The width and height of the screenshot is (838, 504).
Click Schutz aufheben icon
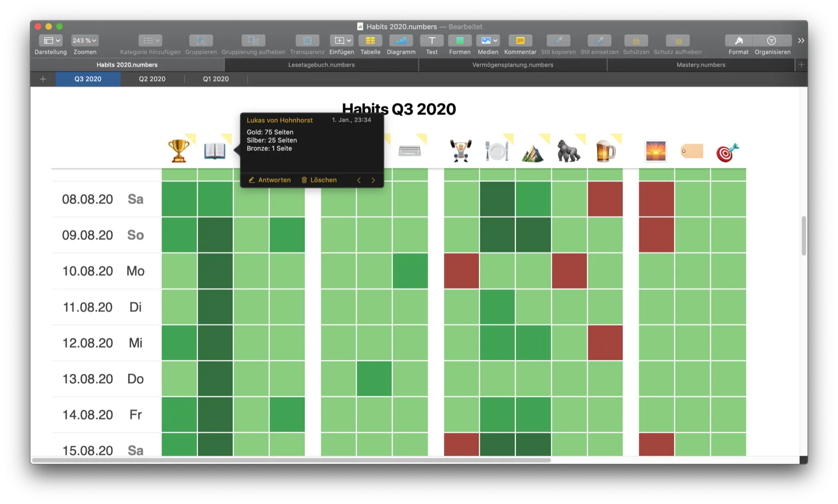point(678,40)
